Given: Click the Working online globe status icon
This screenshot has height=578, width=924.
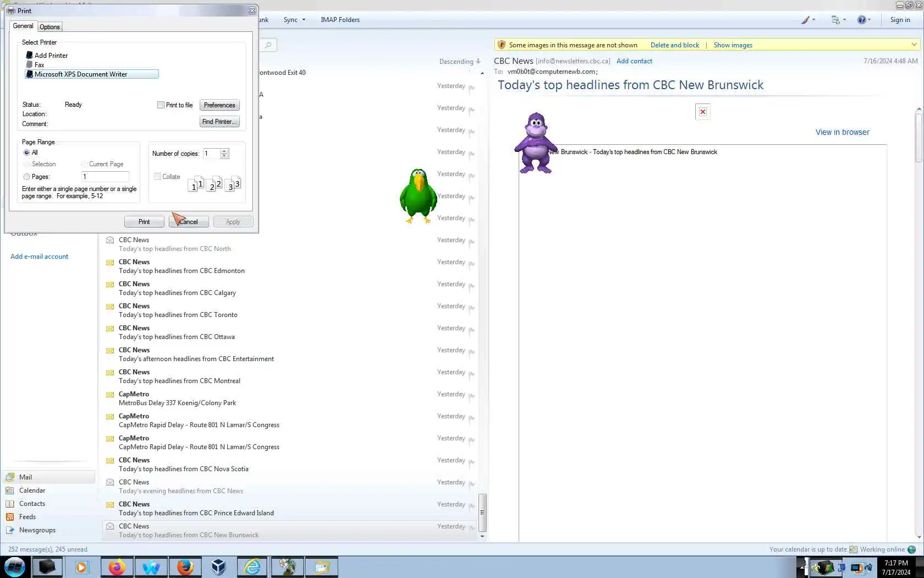Looking at the screenshot, I should (x=911, y=549).
